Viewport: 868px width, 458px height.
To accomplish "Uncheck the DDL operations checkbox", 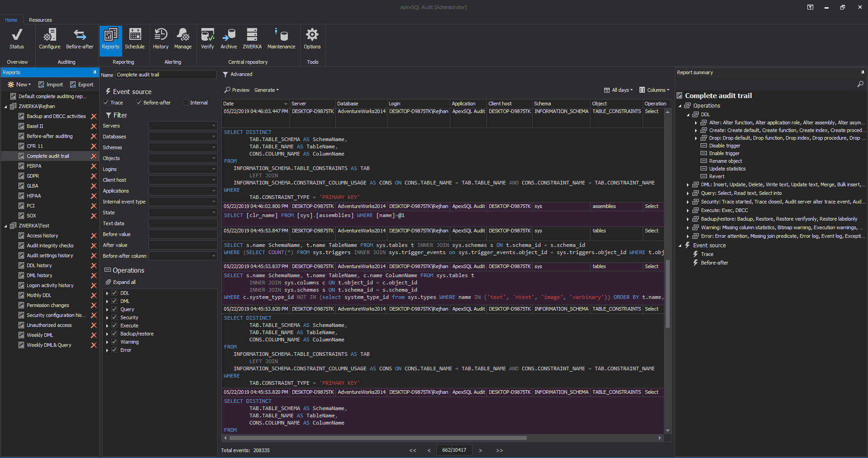I will click(x=114, y=293).
